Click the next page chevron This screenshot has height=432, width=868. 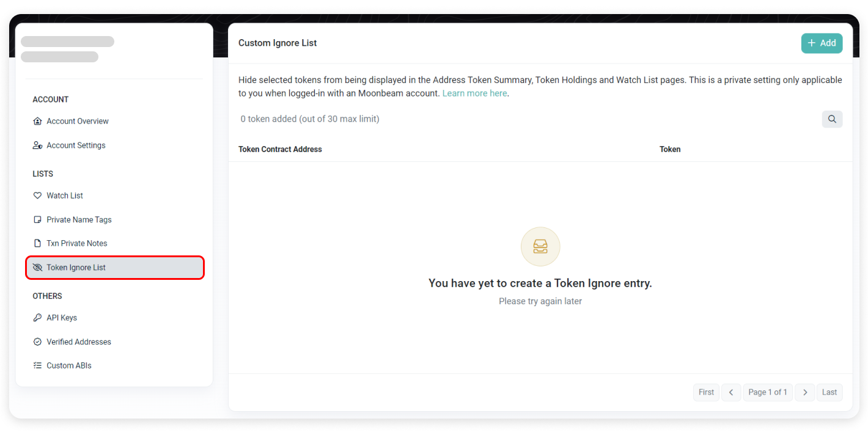805,392
